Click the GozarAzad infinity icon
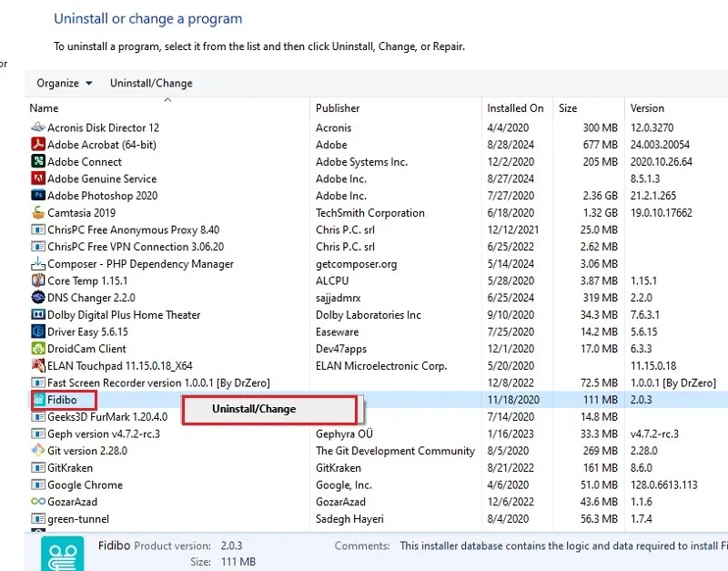Viewport: 728px width, 571px height. click(x=38, y=502)
